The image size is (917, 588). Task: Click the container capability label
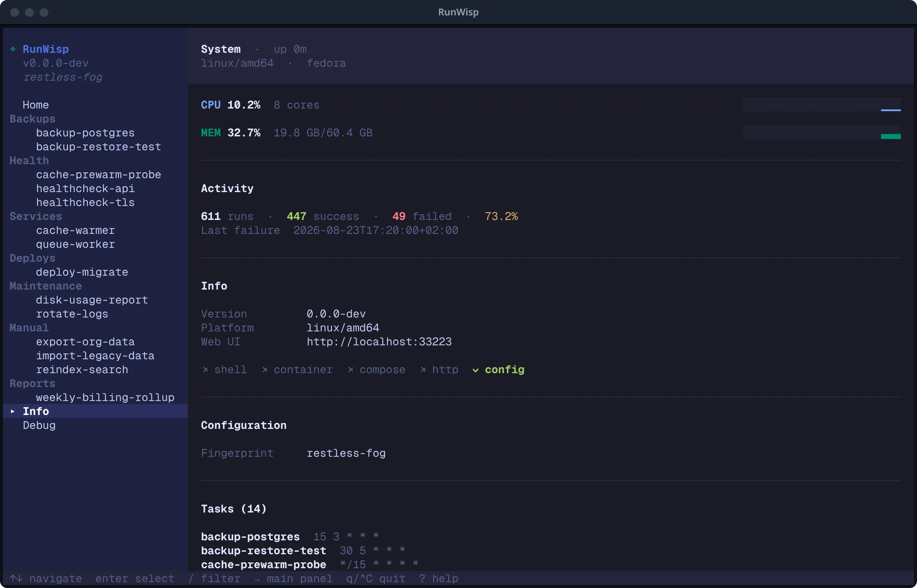pos(303,370)
